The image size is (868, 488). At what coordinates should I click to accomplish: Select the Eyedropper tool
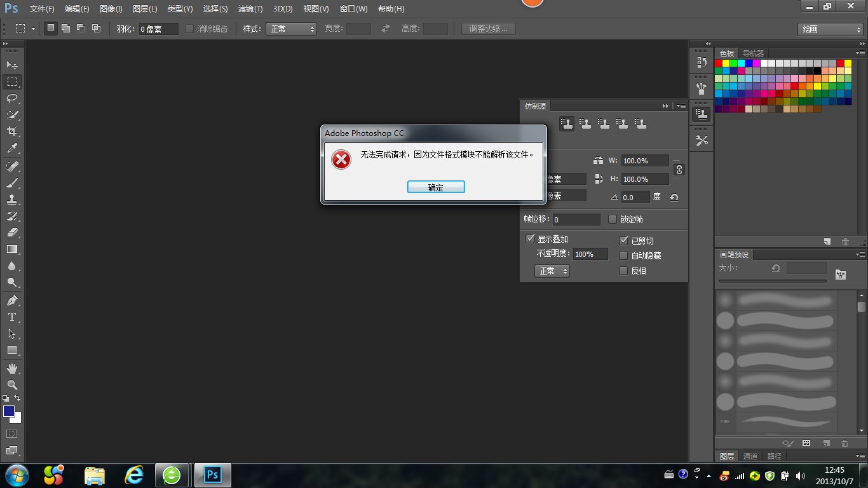[x=12, y=149]
